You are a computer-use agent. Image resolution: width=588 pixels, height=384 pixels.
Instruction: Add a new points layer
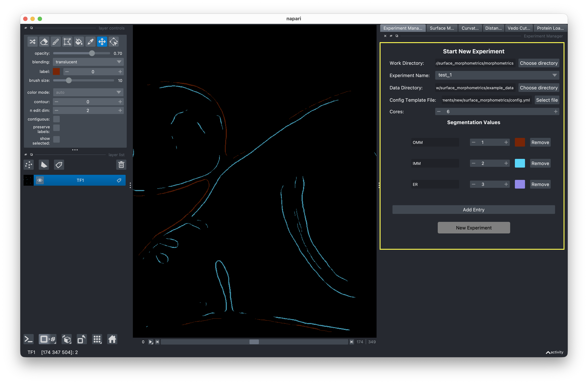pos(29,165)
